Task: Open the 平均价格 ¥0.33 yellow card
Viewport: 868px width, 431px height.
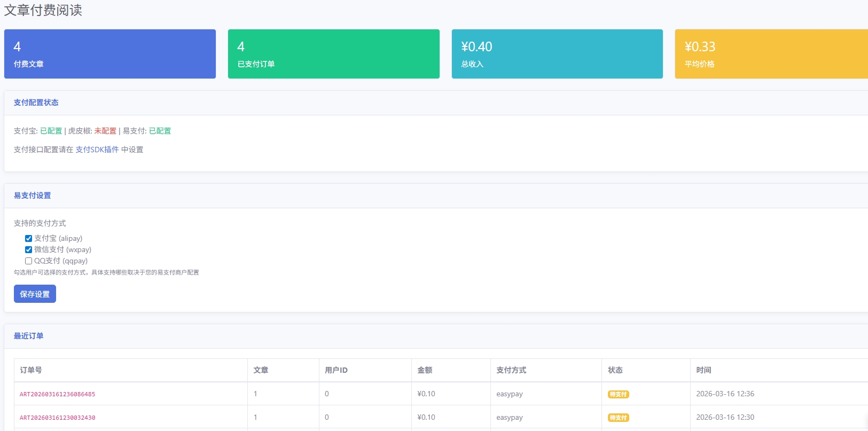Action: (x=771, y=54)
